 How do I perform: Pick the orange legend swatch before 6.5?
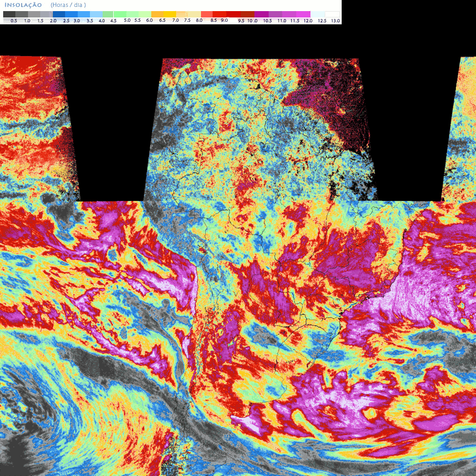(157, 14)
